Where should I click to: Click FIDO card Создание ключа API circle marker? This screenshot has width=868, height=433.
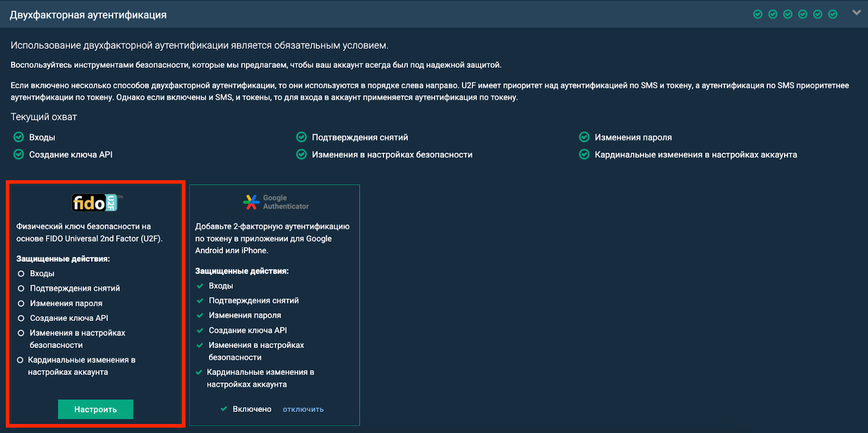point(21,318)
